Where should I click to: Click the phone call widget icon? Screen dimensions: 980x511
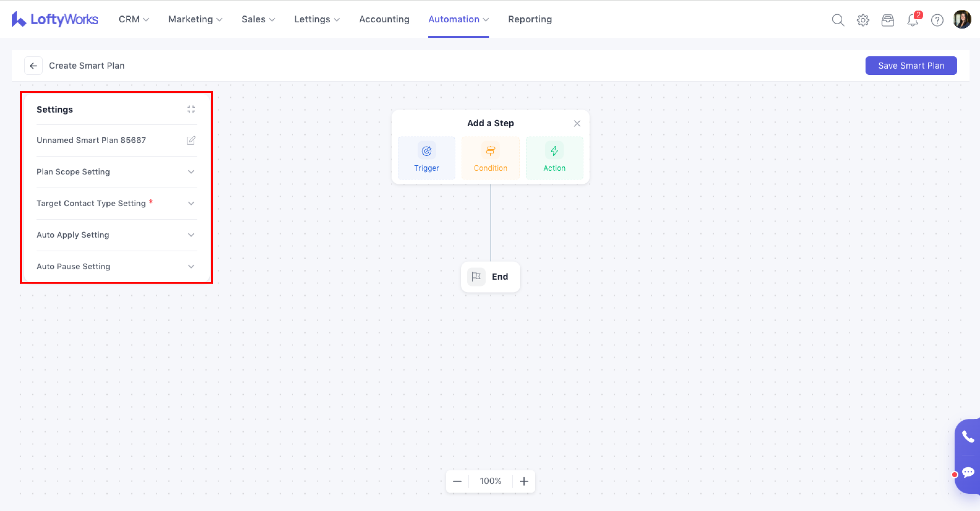point(967,437)
